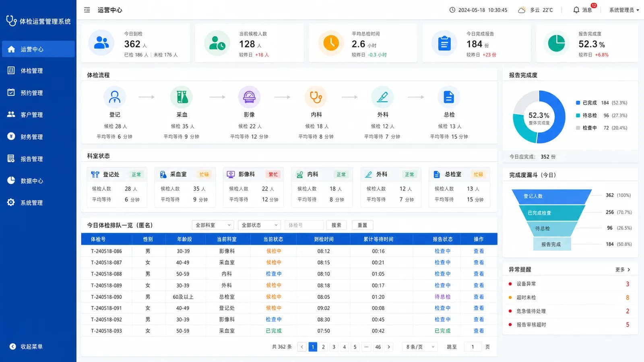This screenshot has width=644, height=362.
Task: Click the 搜索 button
Action: click(336, 225)
